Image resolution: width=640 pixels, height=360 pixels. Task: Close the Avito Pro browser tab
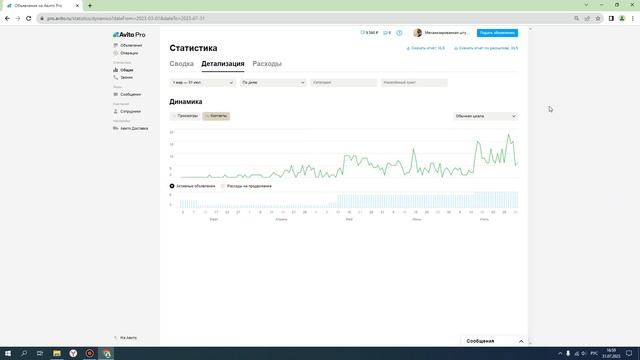click(x=77, y=6)
